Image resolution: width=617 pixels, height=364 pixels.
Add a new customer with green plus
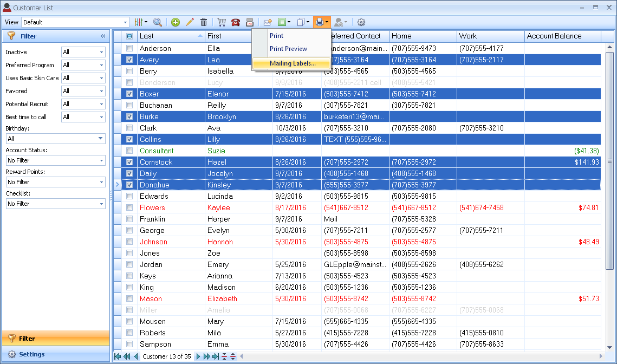click(176, 22)
